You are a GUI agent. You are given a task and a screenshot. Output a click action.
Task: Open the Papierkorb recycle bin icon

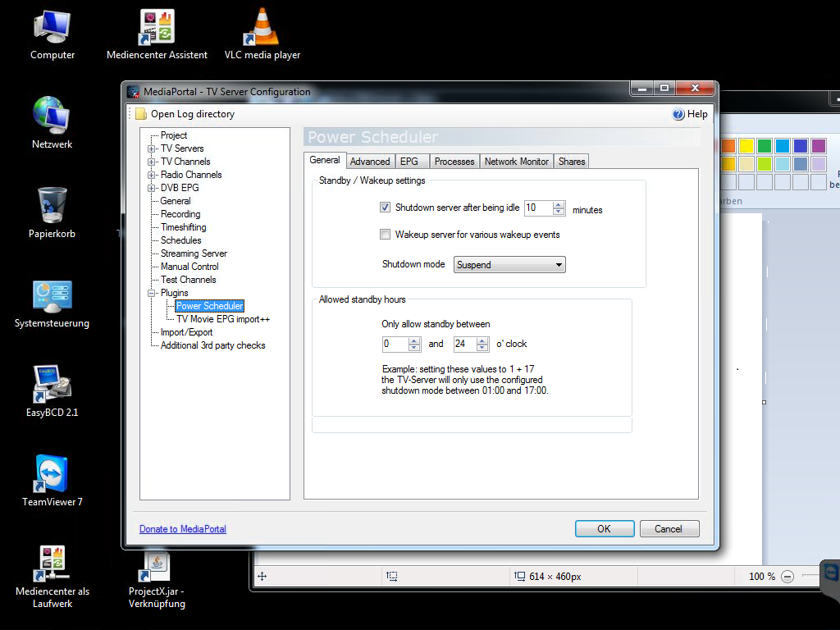click(x=52, y=206)
